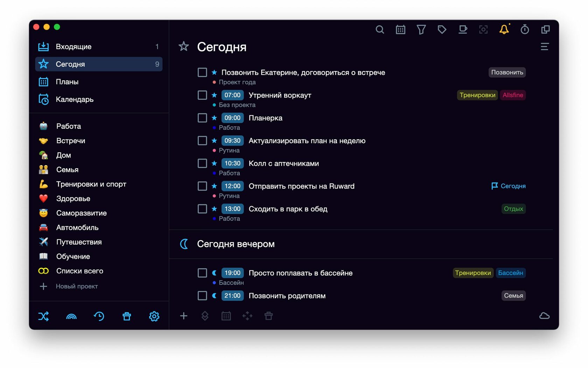Click the duplicate windows icon
The width and height of the screenshot is (588, 368).
[545, 30]
